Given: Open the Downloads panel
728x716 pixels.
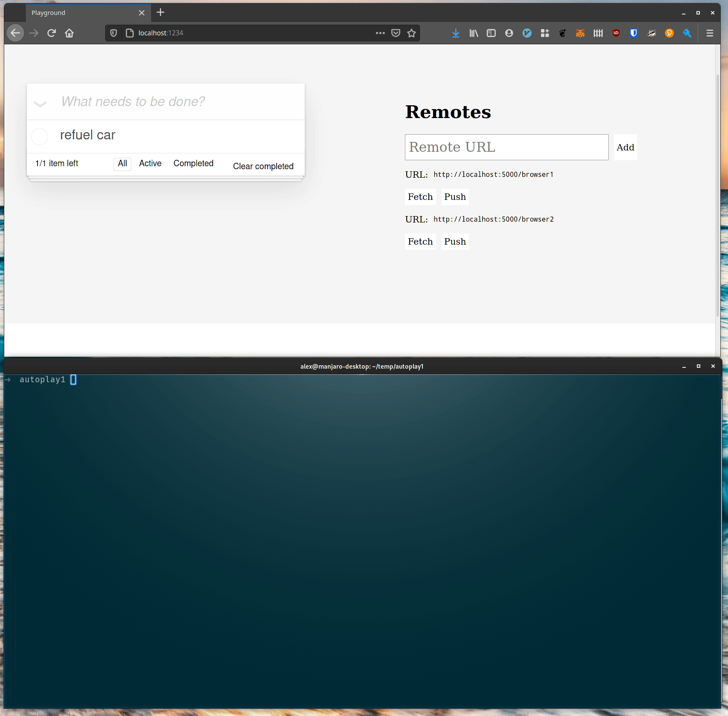Looking at the screenshot, I should (x=456, y=33).
